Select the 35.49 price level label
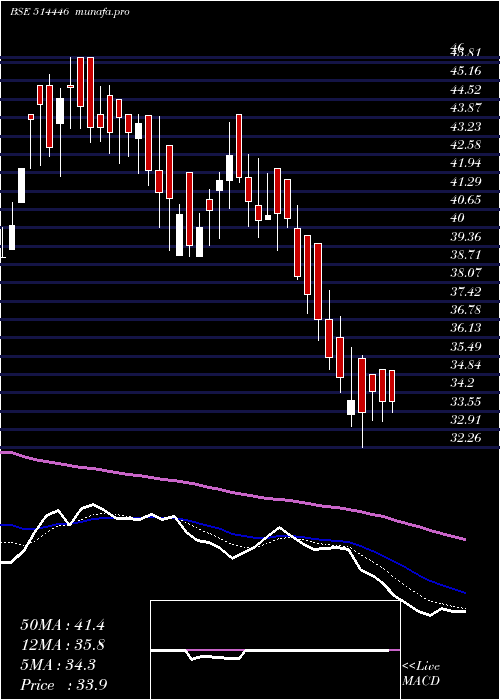500x700 pixels. pyautogui.click(x=466, y=347)
